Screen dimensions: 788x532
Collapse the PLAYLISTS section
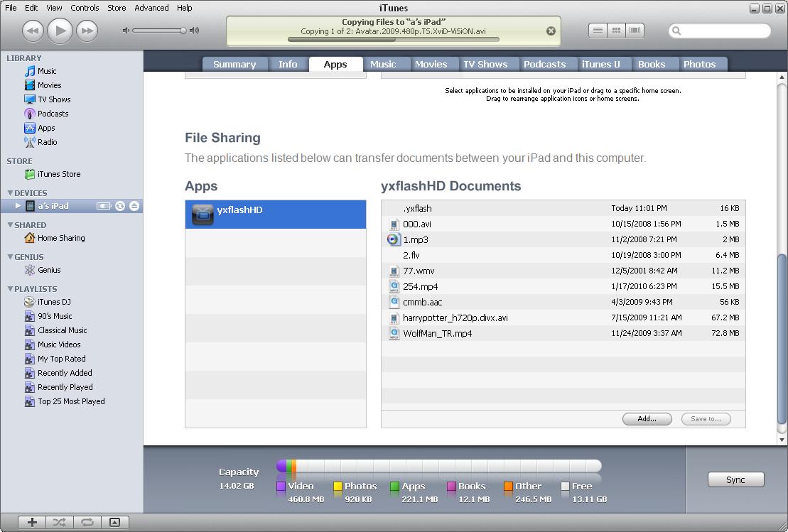click(10, 289)
